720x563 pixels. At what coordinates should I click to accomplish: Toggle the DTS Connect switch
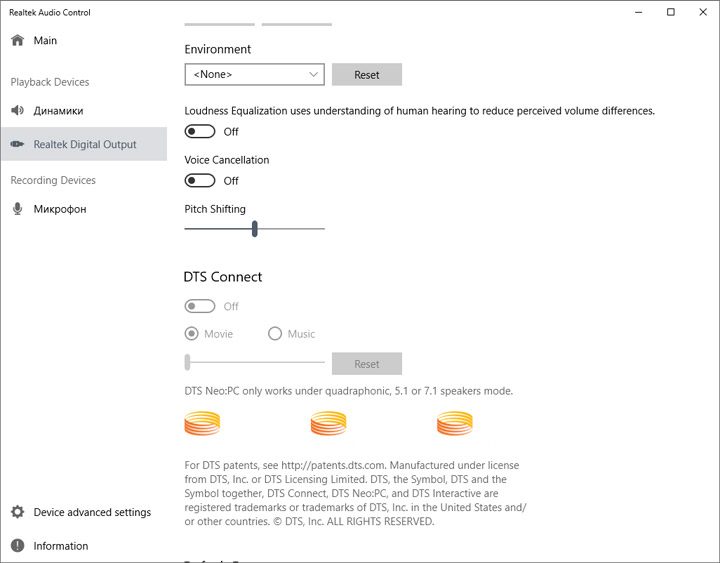pyautogui.click(x=200, y=306)
